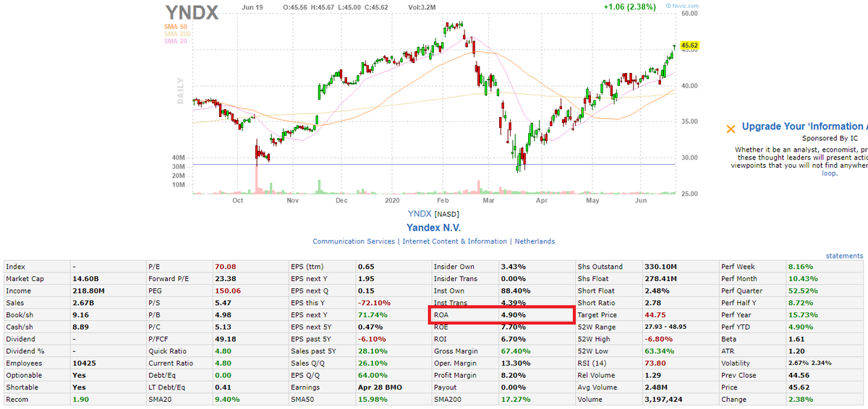
Task: Click the P/E value 70.08
Action: 226,267
